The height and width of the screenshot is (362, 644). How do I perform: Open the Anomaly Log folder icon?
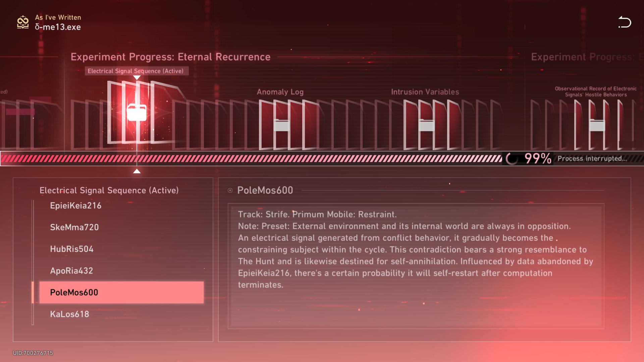coord(281,125)
